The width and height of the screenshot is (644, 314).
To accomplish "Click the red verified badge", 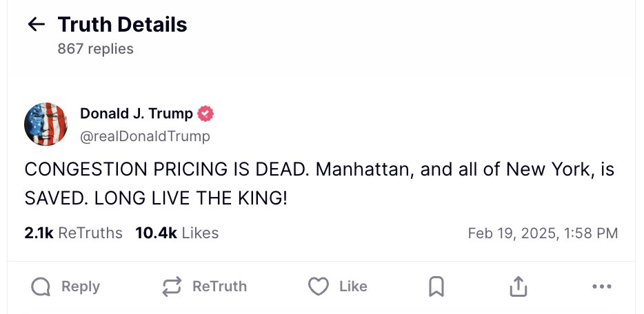I will pos(205,114).
